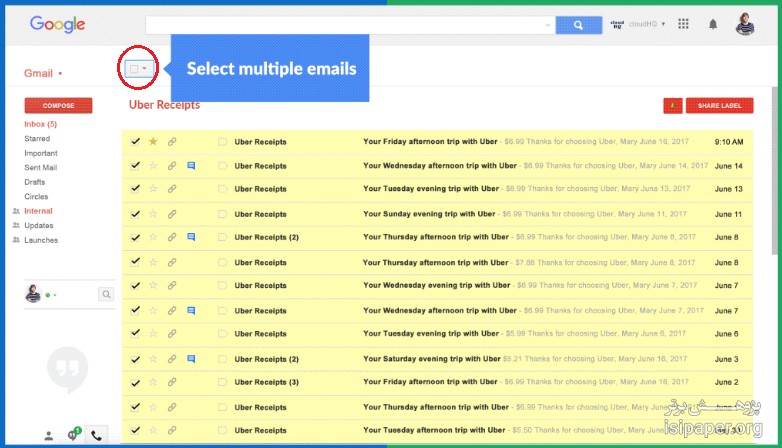
Task: Uncheck the June 13 email checkbox
Action: (135, 189)
